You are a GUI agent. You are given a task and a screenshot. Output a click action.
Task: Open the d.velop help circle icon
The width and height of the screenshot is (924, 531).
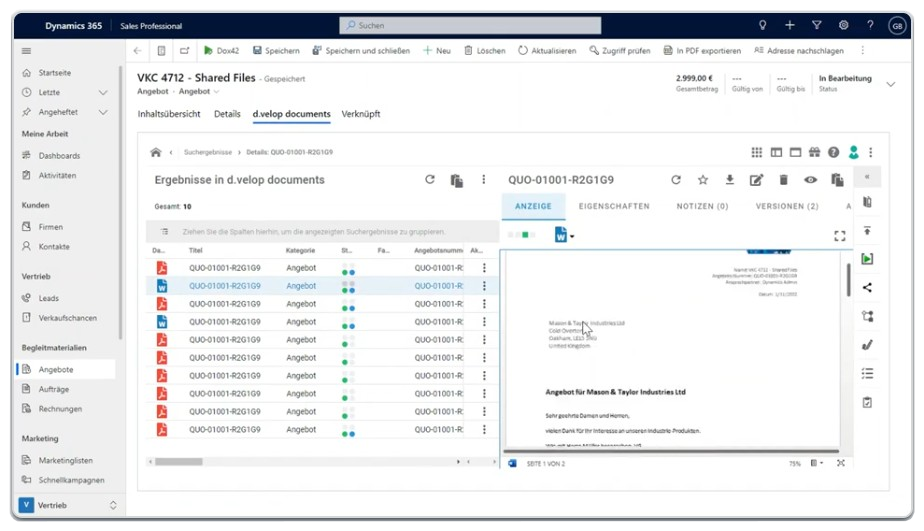833,152
